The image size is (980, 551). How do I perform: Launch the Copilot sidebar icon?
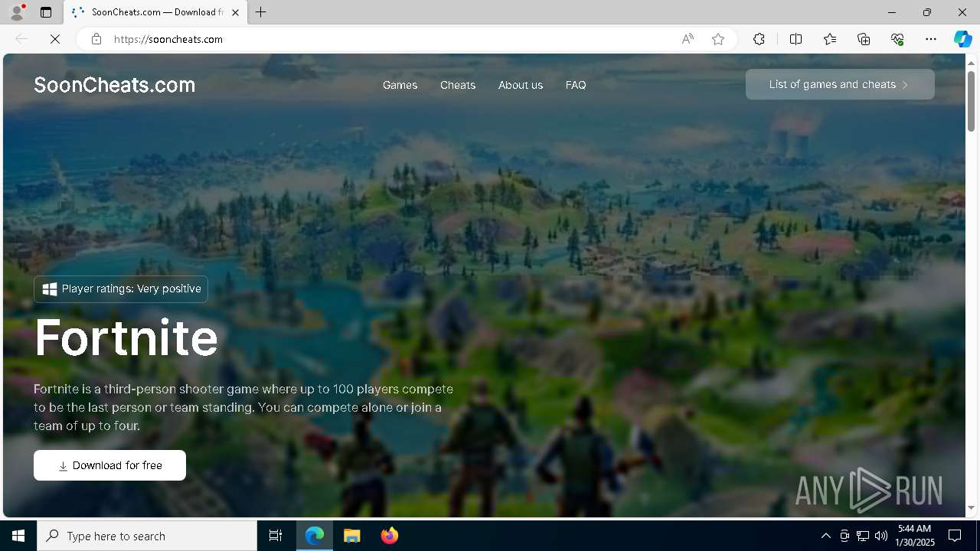click(962, 39)
